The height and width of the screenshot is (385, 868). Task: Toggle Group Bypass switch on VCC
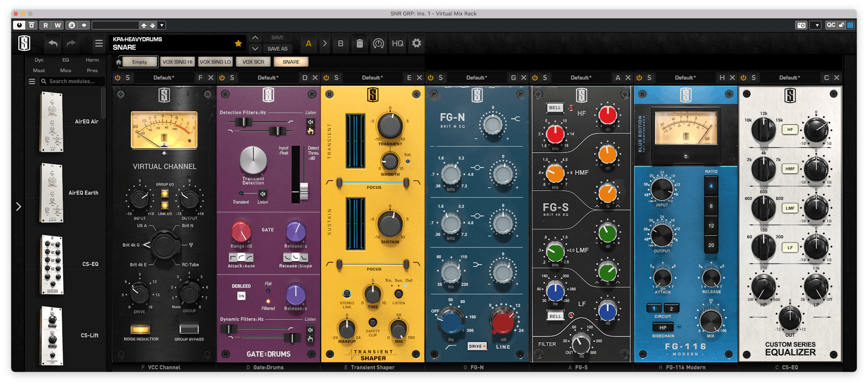click(x=189, y=329)
